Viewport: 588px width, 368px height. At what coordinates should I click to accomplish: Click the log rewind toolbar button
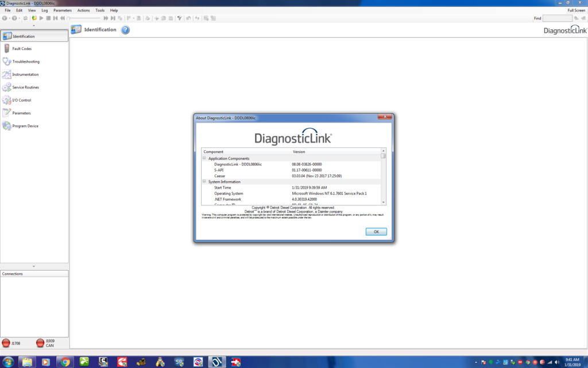pos(62,18)
